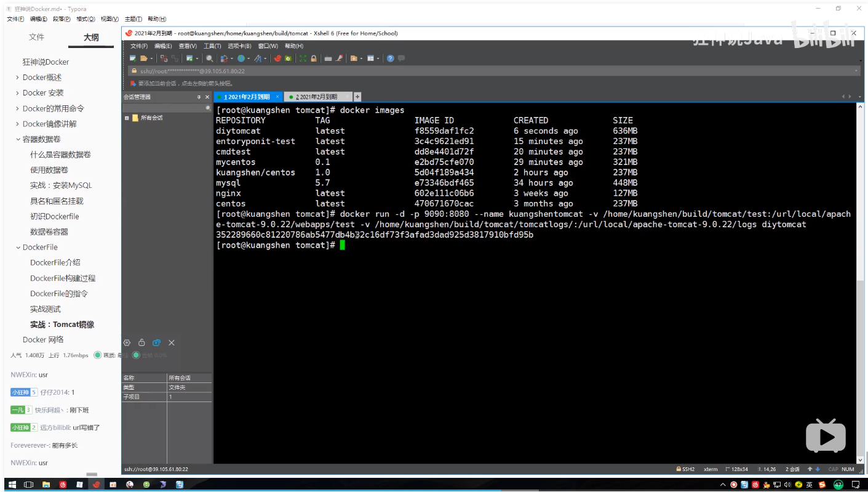
Task: Click the plus button to add new tab
Action: [357, 97]
